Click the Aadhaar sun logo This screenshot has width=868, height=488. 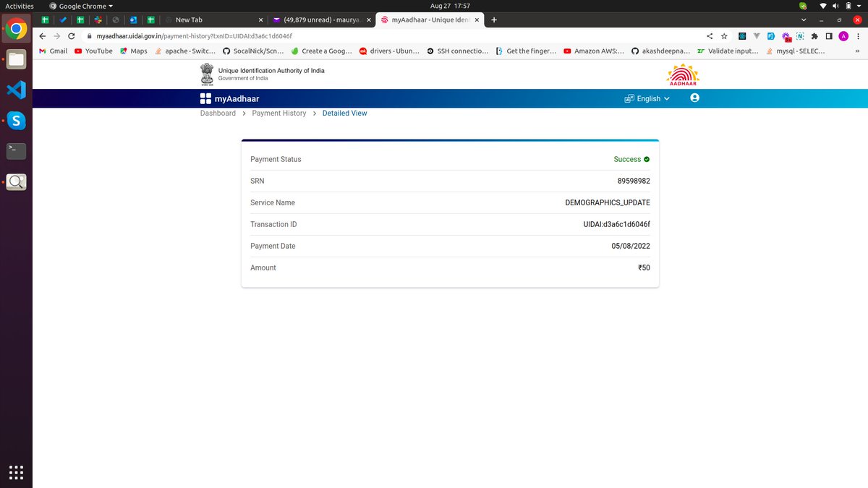pos(683,74)
